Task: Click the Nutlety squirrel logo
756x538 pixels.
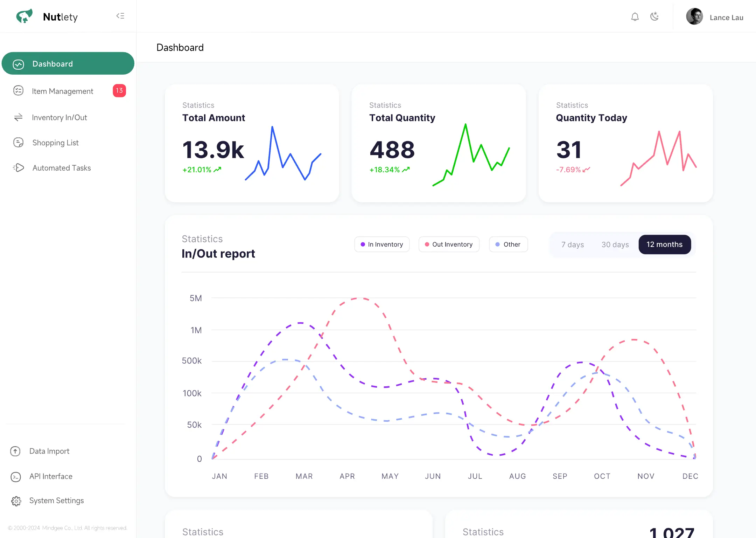Action: (24, 16)
